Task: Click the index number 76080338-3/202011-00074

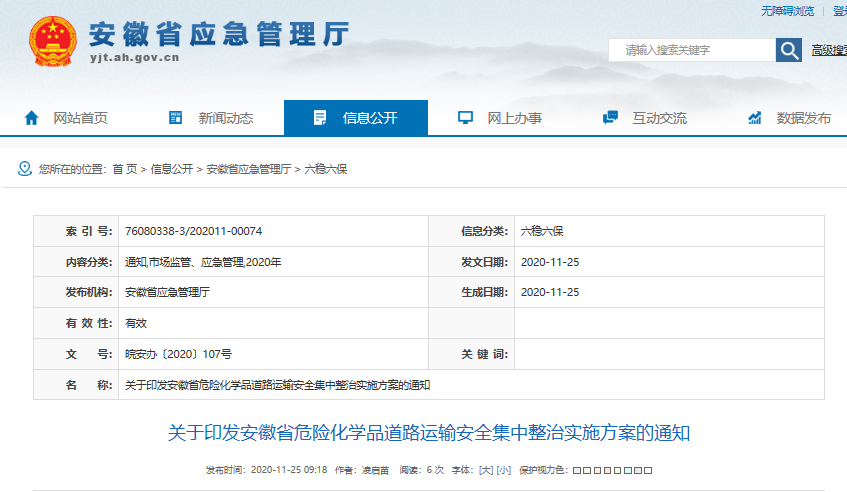Action: [193, 231]
